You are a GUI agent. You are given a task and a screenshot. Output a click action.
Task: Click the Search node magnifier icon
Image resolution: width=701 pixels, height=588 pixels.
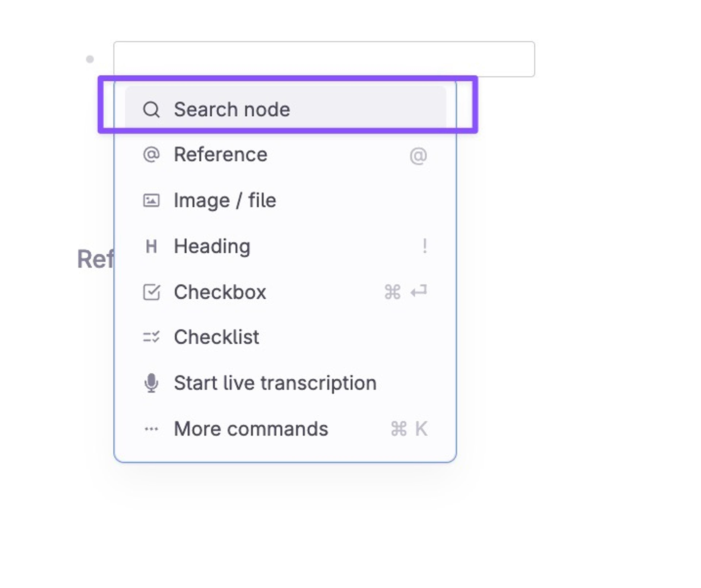[x=151, y=110]
